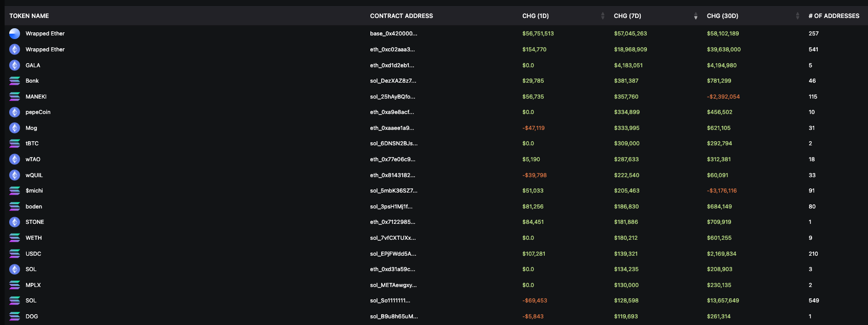
Task: Open contract address eth_0xa9e8acf...
Action: 392,112
